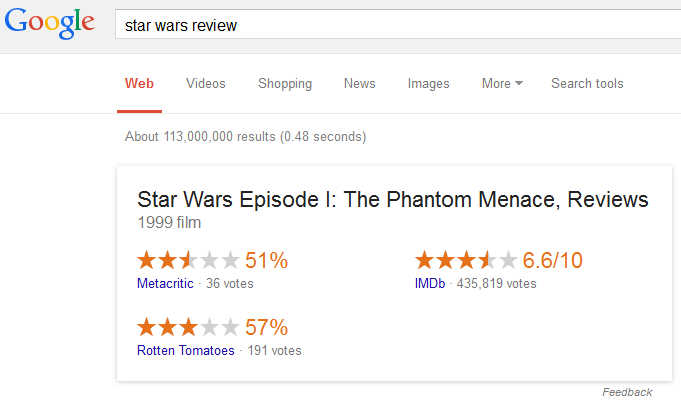Screen dimensions: 681x400
Task: Go to the News tab
Action: [x=360, y=84]
